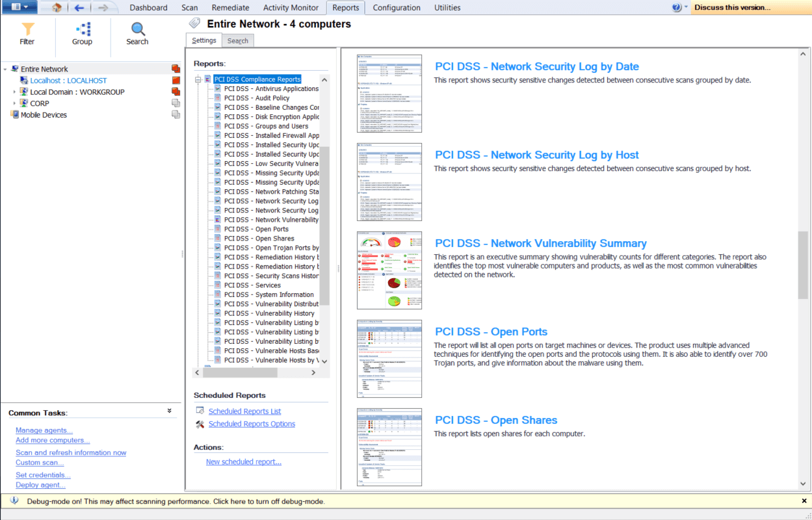
Task: Select Localhost : LOCALHOST in the tree
Action: tap(68, 81)
